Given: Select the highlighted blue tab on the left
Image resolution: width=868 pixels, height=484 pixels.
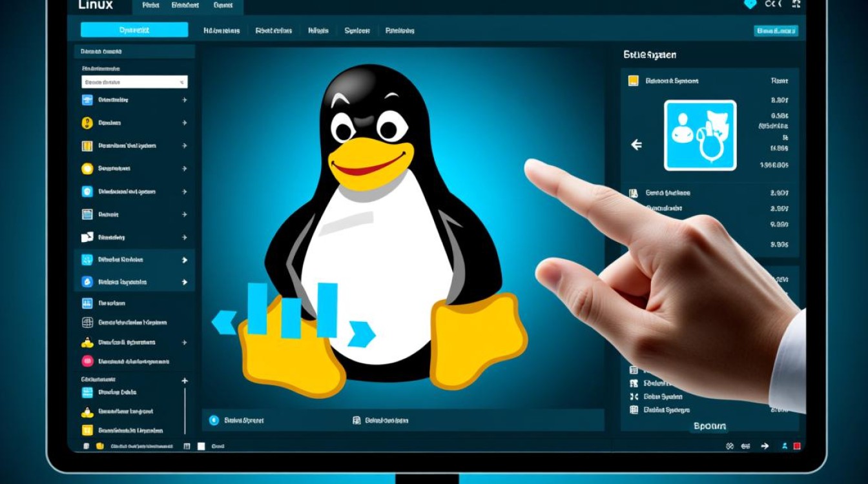Looking at the screenshot, I should click(x=134, y=29).
